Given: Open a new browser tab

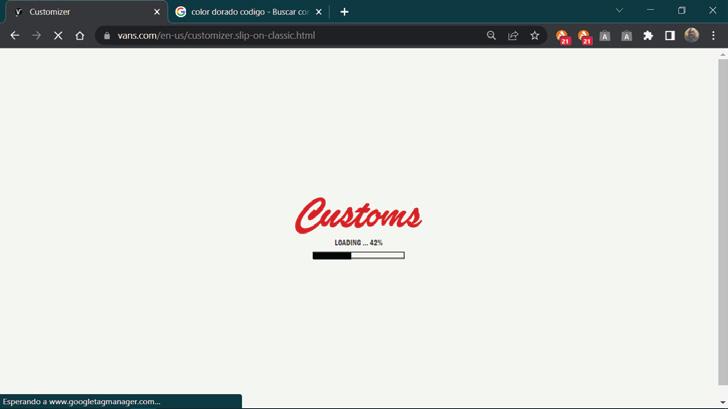Looking at the screenshot, I should (344, 12).
